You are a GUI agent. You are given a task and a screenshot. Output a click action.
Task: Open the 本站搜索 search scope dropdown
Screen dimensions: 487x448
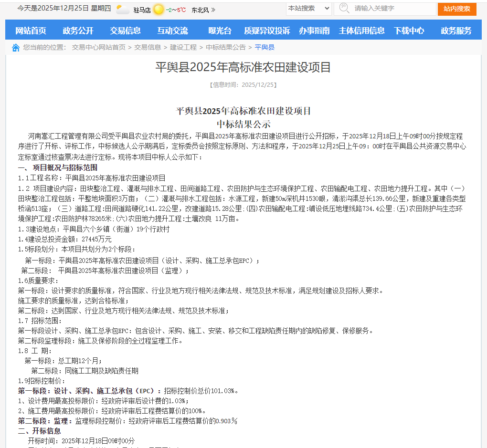point(309,8)
